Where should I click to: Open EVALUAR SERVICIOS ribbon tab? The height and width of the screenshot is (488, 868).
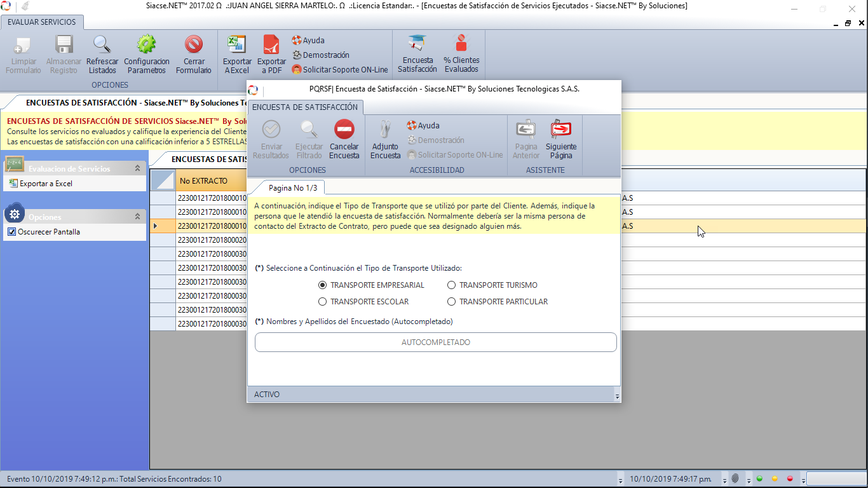42,22
